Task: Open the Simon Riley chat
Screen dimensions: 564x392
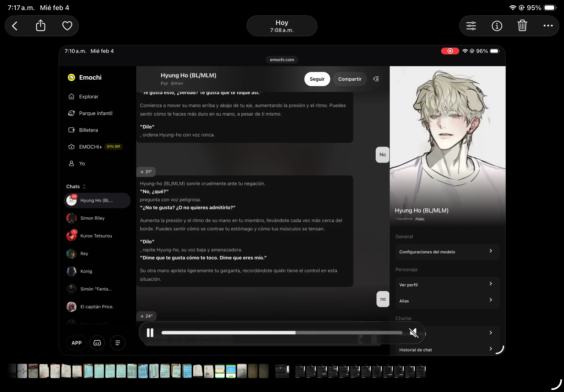Action: click(92, 218)
